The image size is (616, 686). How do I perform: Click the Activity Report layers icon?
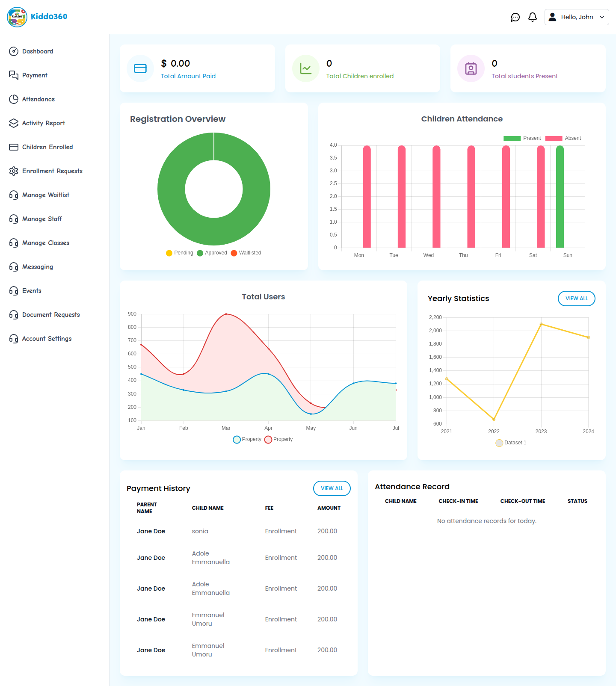pyautogui.click(x=14, y=123)
